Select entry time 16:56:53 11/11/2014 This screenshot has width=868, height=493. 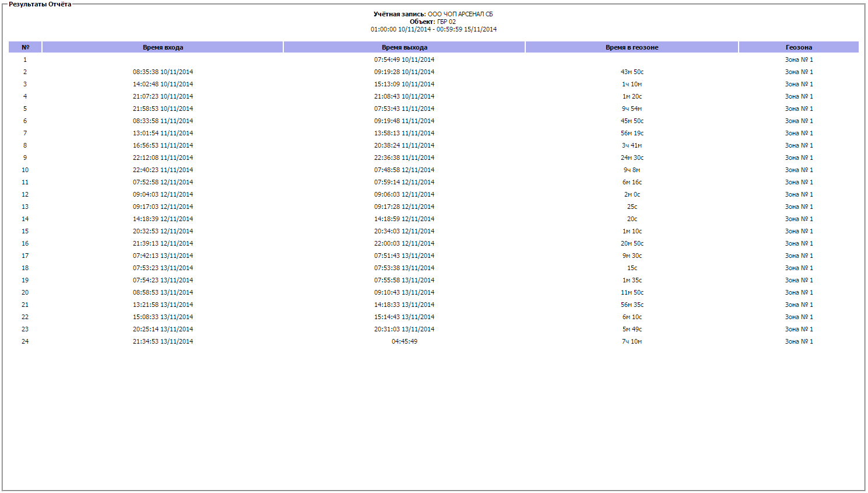click(163, 145)
